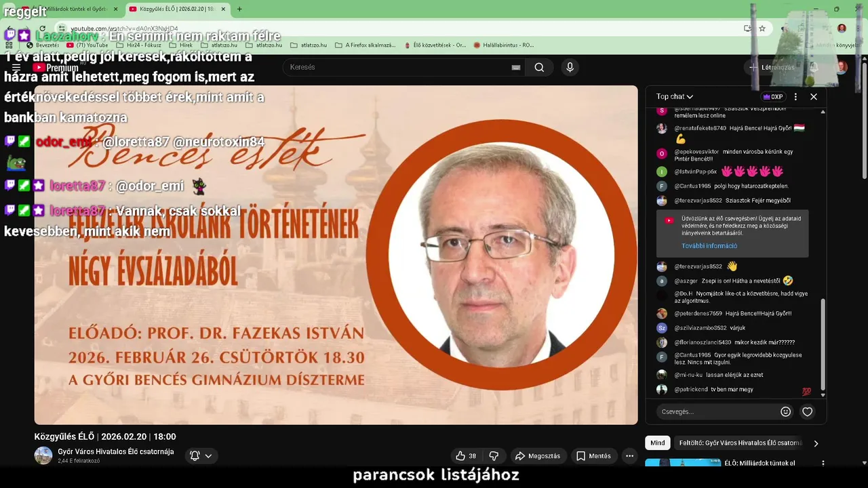
Task: Open the 0XP points badge in chat
Action: point(773,97)
